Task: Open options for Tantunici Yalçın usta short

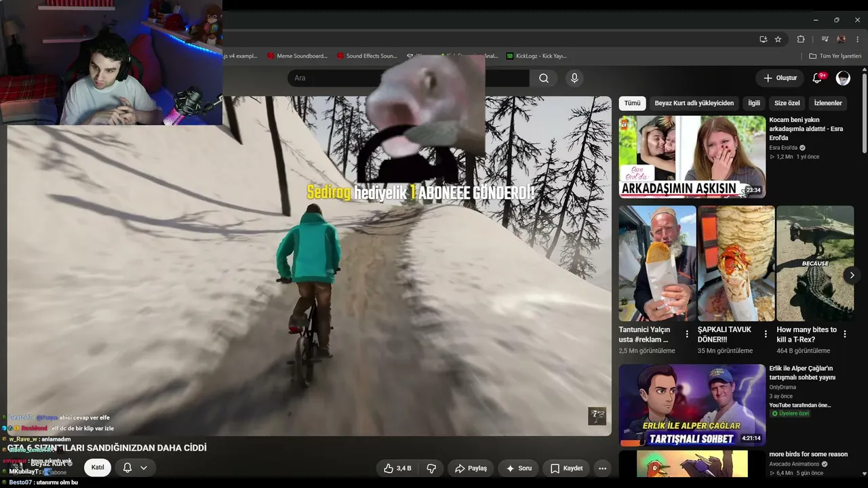Action: [x=687, y=334]
